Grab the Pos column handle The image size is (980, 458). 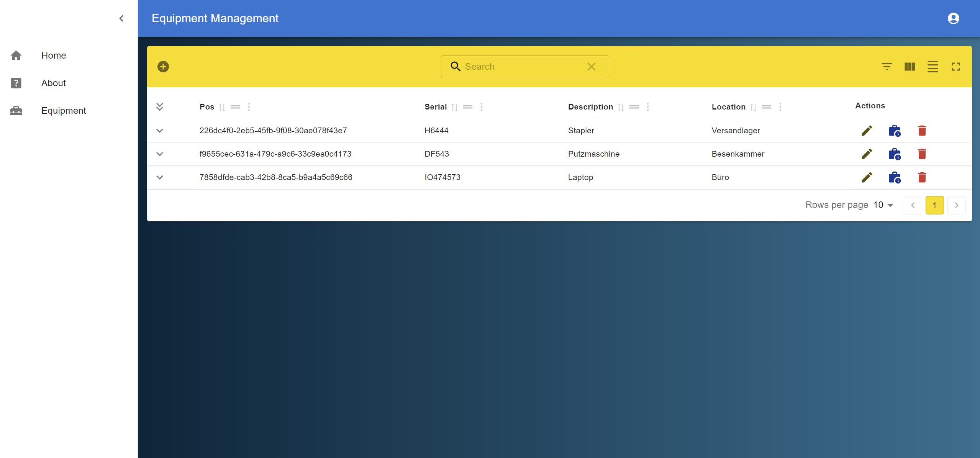235,107
